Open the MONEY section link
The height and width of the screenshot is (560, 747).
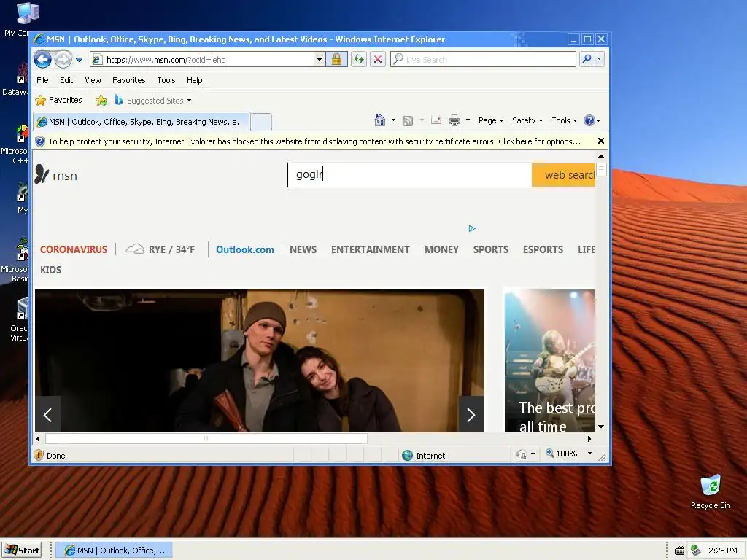[441, 249]
